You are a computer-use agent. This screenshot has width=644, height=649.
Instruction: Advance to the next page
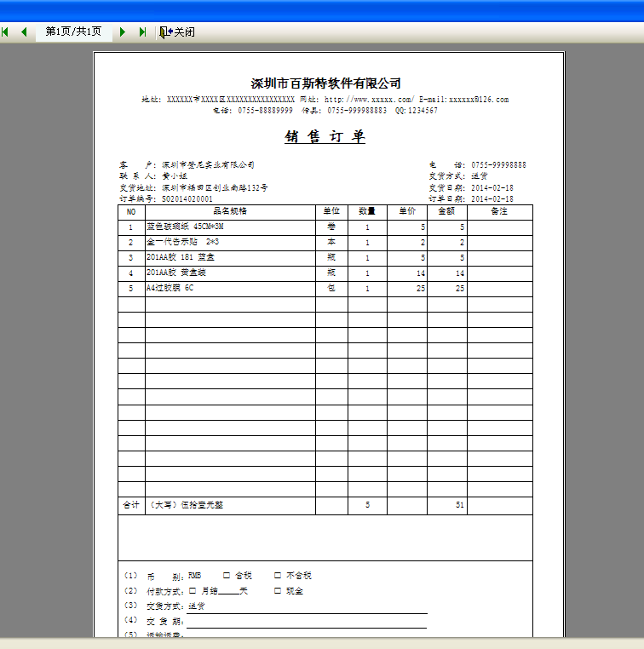tap(123, 32)
